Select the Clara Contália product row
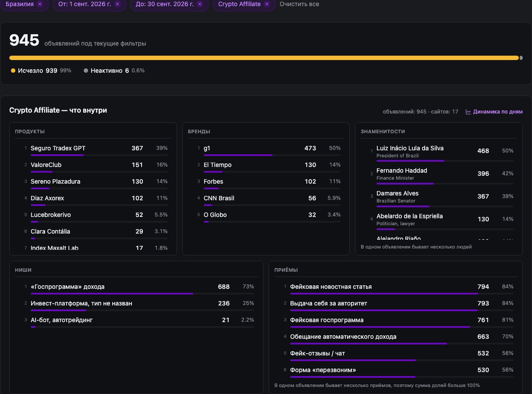The width and height of the screenshot is (532, 394). tap(93, 233)
